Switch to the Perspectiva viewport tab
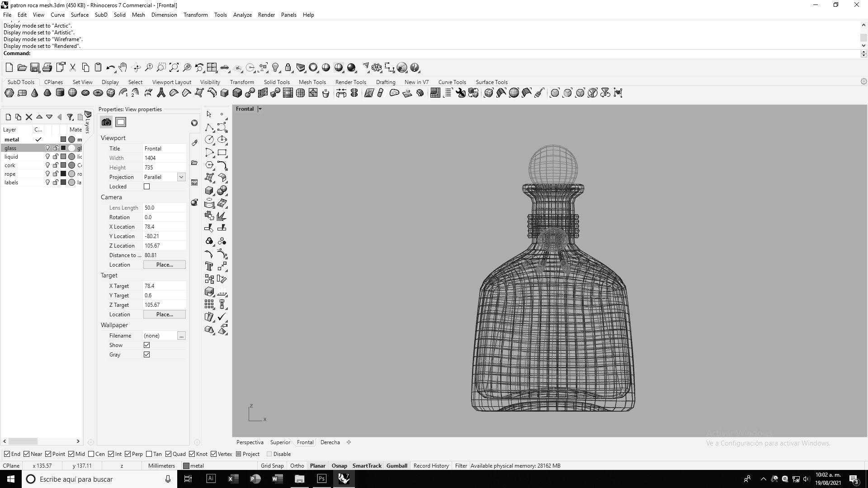The image size is (868, 488). (250, 442)
